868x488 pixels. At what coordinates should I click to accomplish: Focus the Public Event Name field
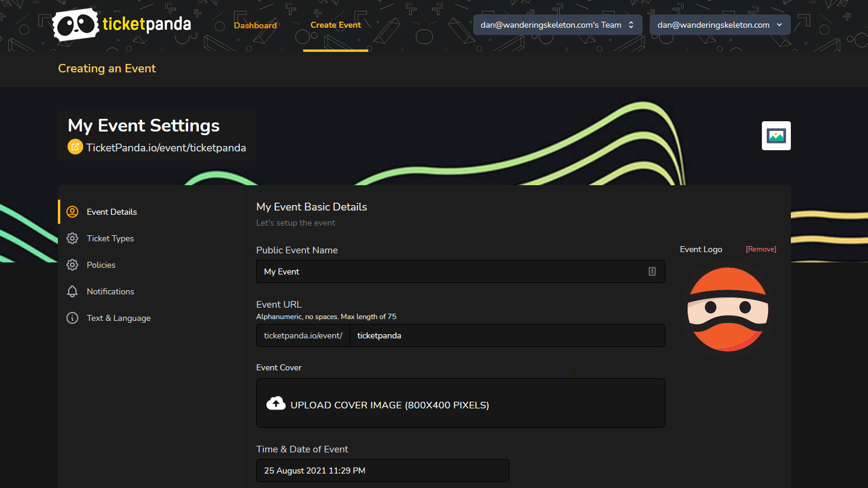click(x=461, y=271)
